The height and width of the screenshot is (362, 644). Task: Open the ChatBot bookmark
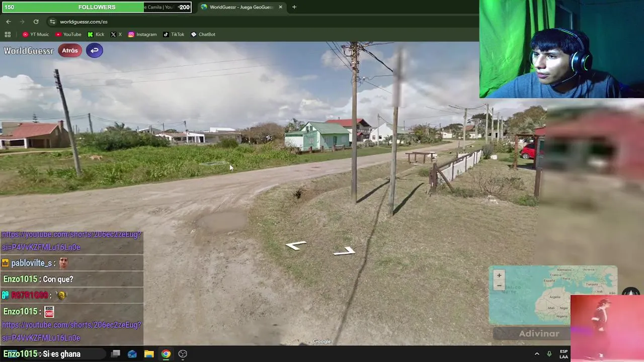pyautogui.click(x=203, y=34)
